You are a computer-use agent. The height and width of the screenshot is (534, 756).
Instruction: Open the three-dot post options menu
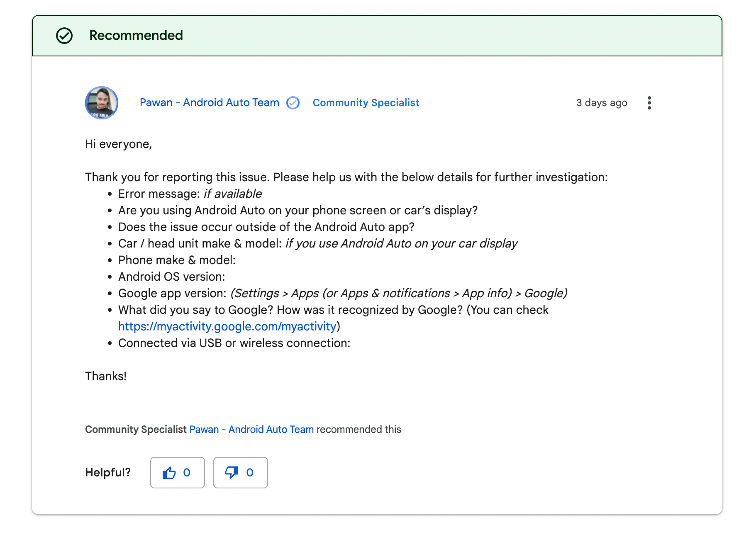[649, 103]
